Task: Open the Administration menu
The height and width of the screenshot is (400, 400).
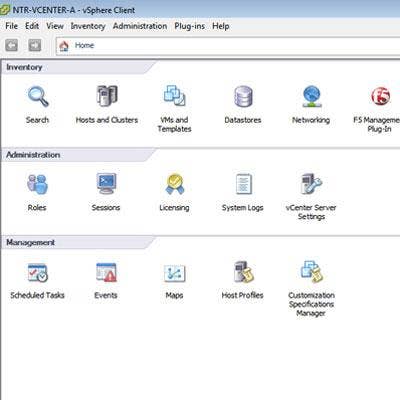Action: click(140, 26)
